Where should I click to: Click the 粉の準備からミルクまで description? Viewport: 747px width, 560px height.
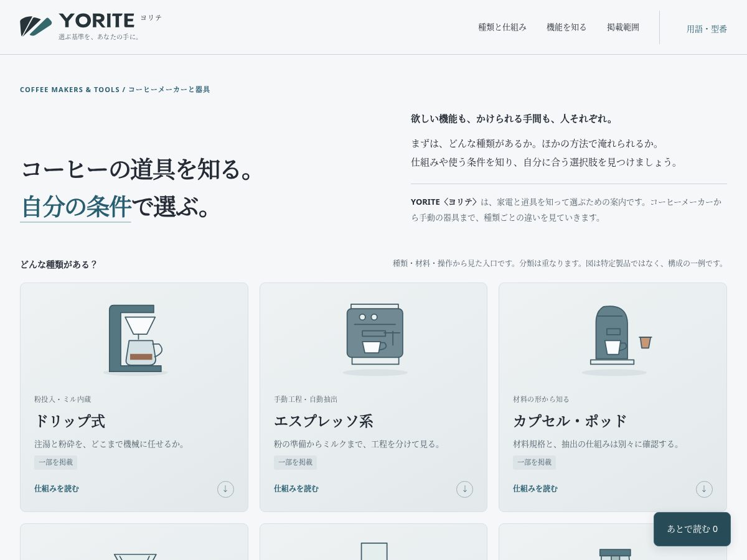click(x=359, y=444)
